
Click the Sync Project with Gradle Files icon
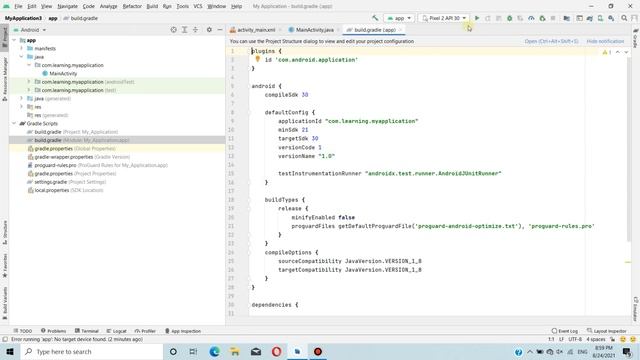(590, 18)
